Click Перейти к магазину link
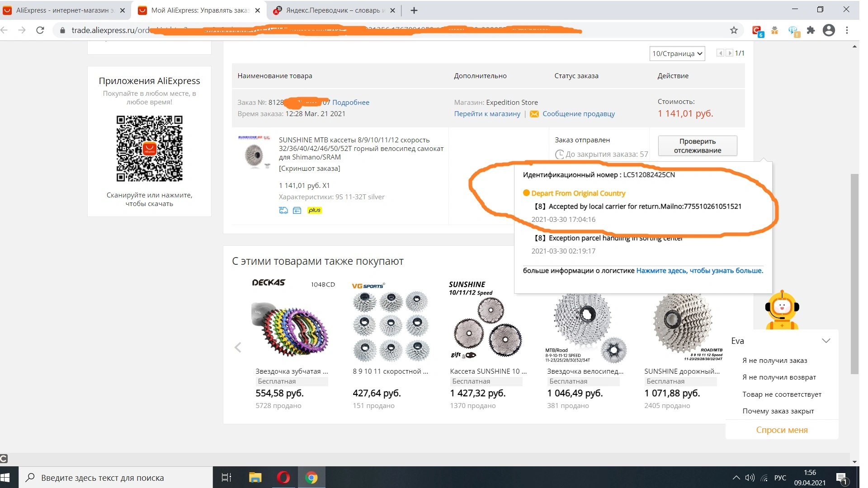The image size is (868, 488). click(x=487, y=114)
